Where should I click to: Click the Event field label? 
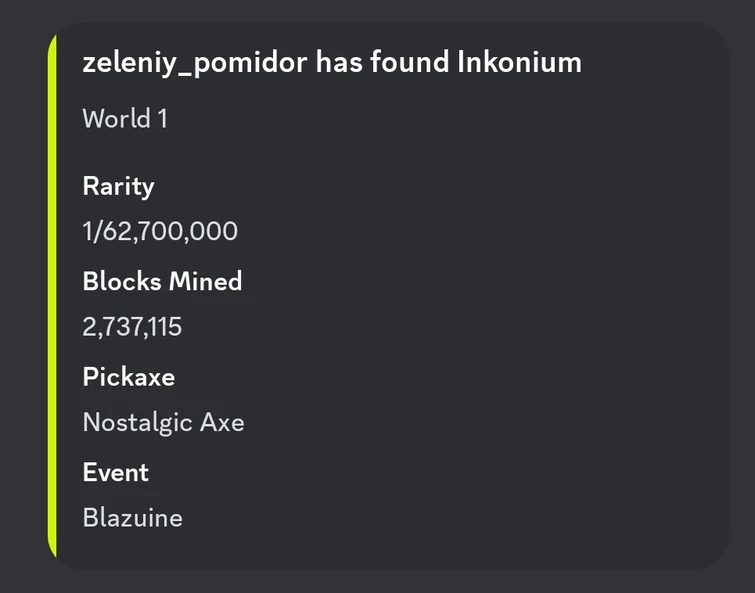115,472
